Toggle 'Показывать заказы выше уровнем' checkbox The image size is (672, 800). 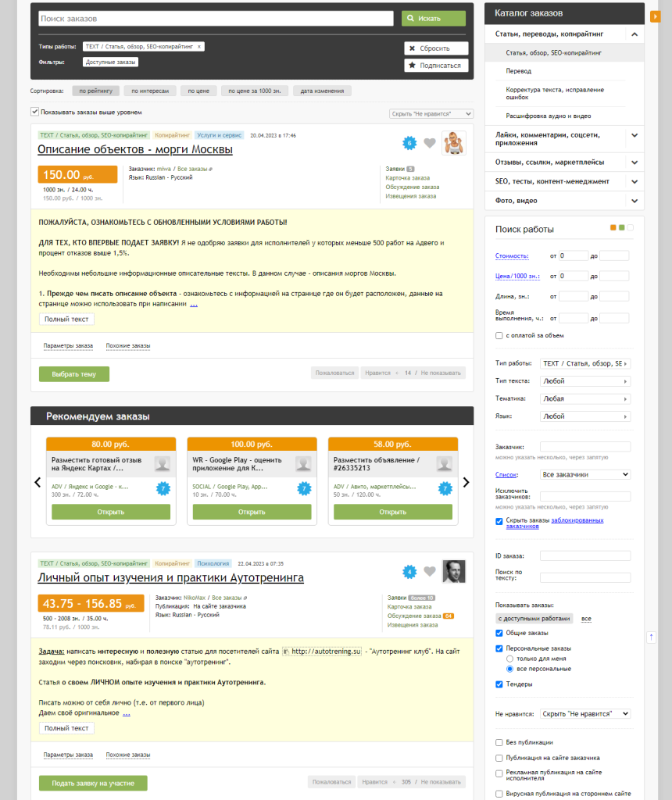(x=34, y=112)
